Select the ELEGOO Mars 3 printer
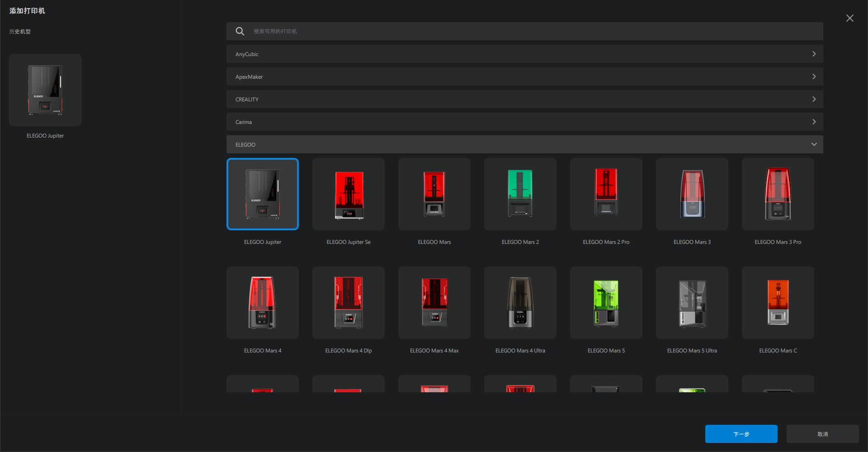868x452 pixels. [x=692, y=194]
